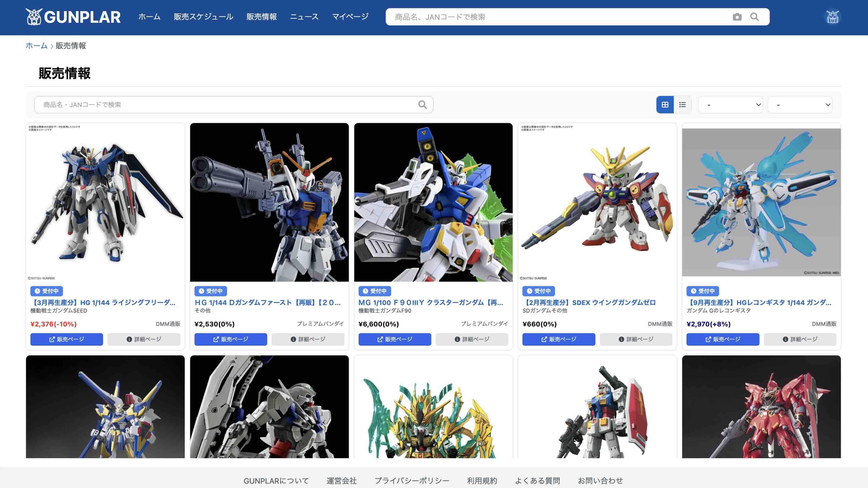The image size is (868, 488).
Task: Click the 機動戦士ガンダムF90 series label
Action: click(x=385, y=310)
